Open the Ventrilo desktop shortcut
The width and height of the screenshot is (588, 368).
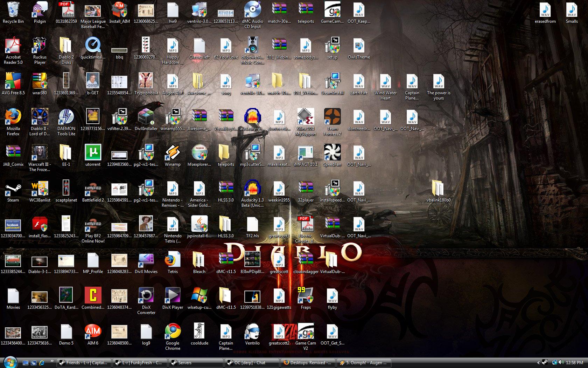coord(252,332)
